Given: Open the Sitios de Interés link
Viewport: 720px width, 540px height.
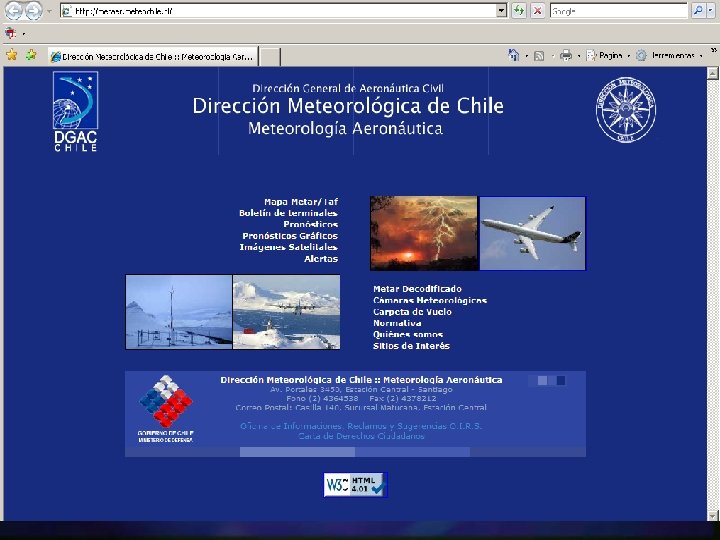Looking at the screenshot, I should tap(411, 346).
